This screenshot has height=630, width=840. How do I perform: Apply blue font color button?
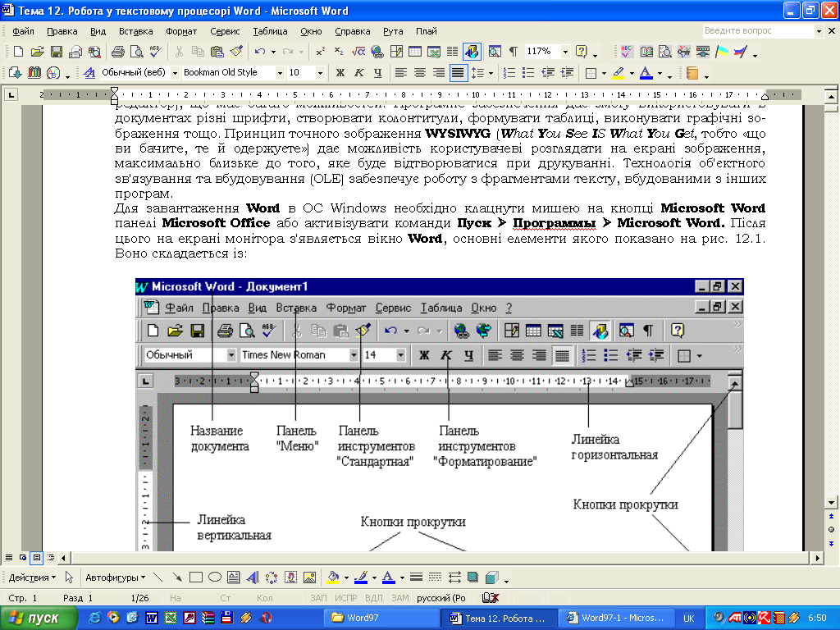(x=646, y=72)
